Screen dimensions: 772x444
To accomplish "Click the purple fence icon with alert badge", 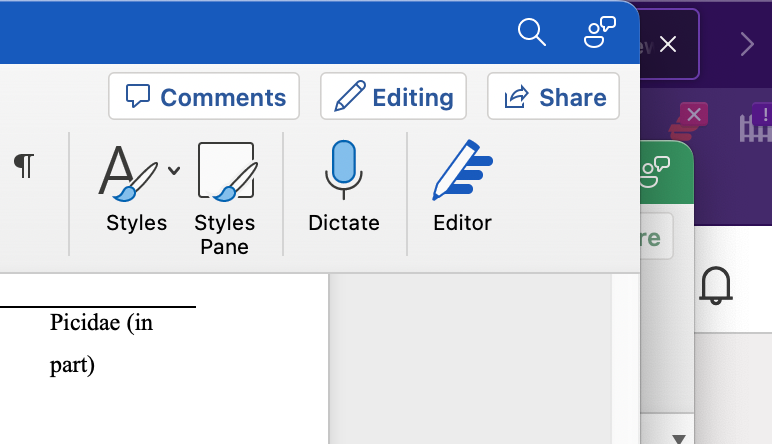I will [x=756, y=124].
